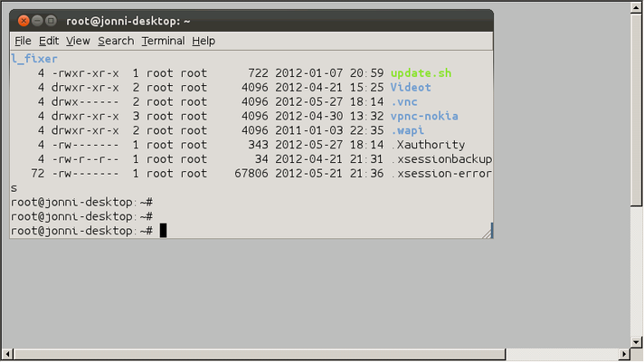
Task: Click the Videot directory name
Action: tap(411, 88)
